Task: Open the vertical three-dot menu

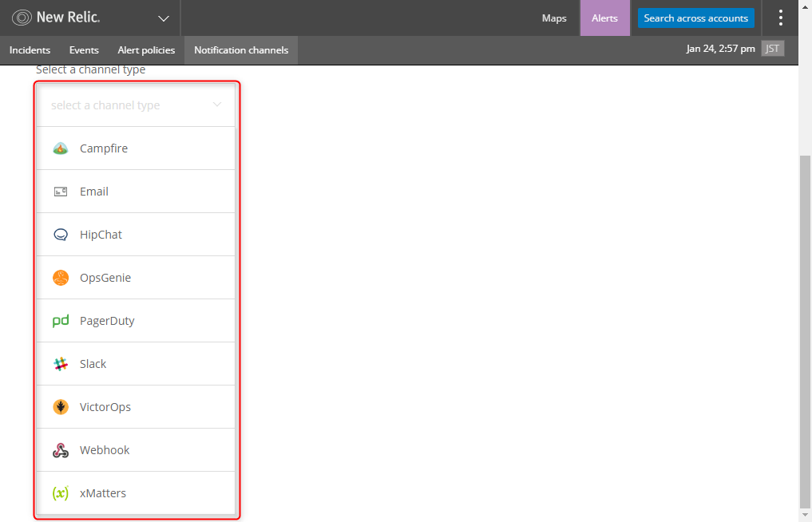Action: 780,18
